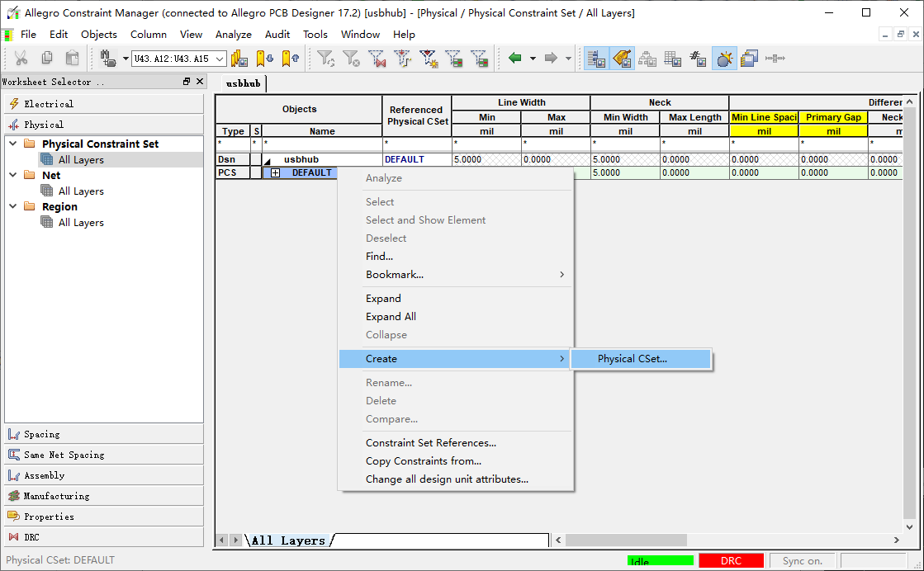Click the gray forward navigation arrow
The image size is (924, 571).
coord(551,58)
